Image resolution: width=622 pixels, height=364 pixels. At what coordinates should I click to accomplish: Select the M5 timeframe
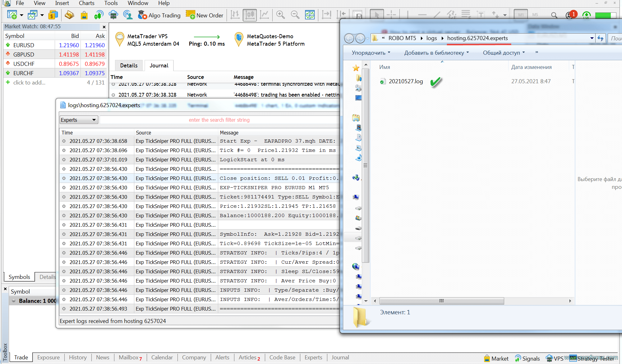pos(535,15)
